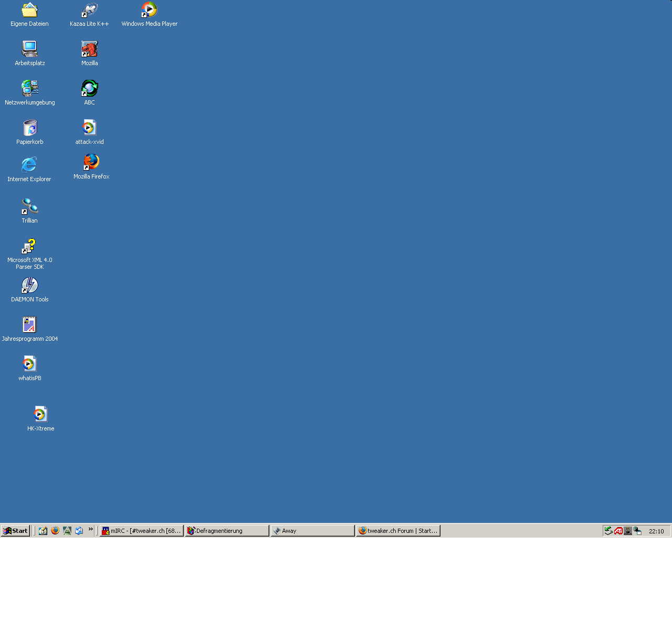Select the Netzwerkumgebung desktop icon
The width and height of the screenshot is (672, 630).
(30, 89)
